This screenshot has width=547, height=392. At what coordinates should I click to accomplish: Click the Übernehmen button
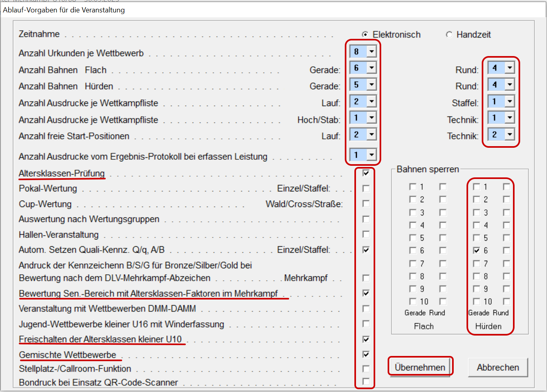(x=420, y=367)
